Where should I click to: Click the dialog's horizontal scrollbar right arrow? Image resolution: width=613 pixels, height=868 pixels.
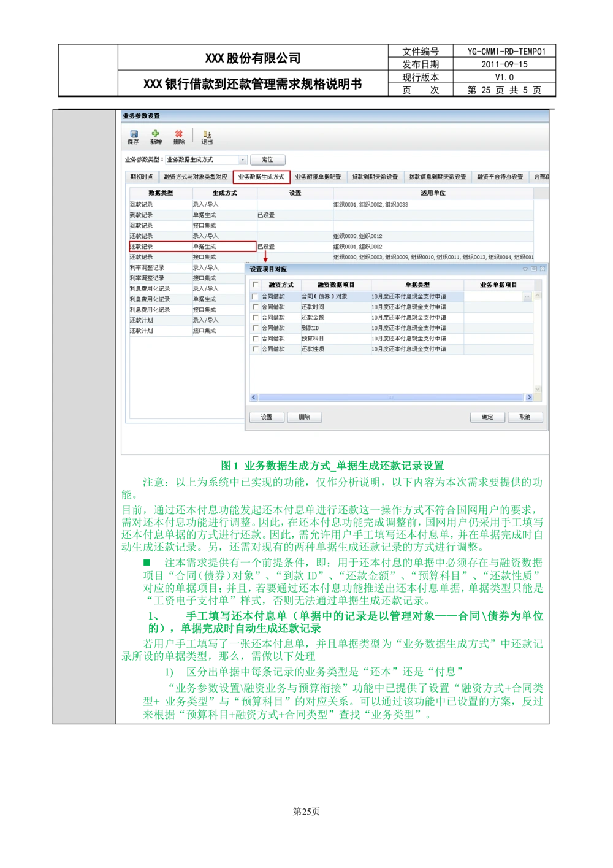click(x=529, y=398)
